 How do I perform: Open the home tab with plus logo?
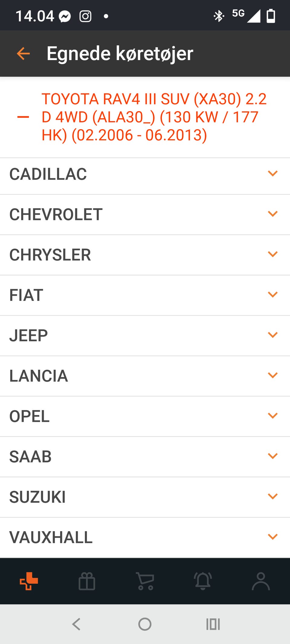[x=29, y=581]
